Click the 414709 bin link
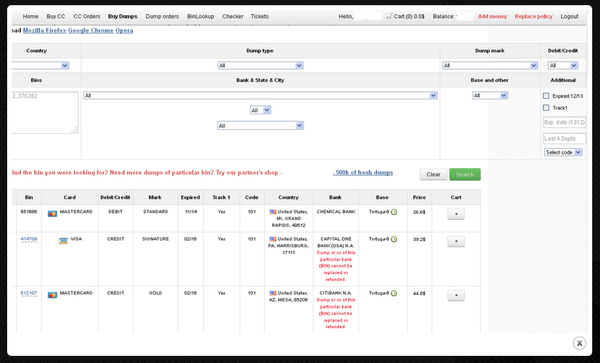Screen dimensions: 600x363 29,239
